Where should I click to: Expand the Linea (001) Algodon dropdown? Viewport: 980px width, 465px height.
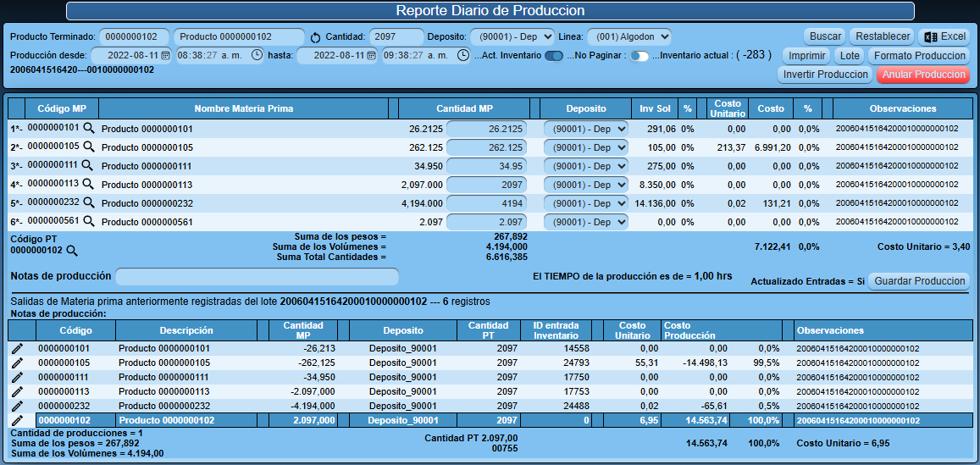click(628, 36)
